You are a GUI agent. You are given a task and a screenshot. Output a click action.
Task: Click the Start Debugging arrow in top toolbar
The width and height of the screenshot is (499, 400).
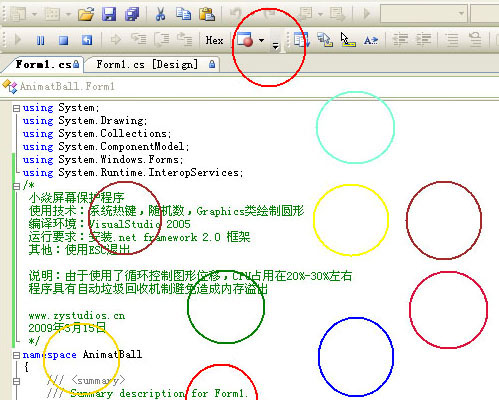(x=367, y=14)
